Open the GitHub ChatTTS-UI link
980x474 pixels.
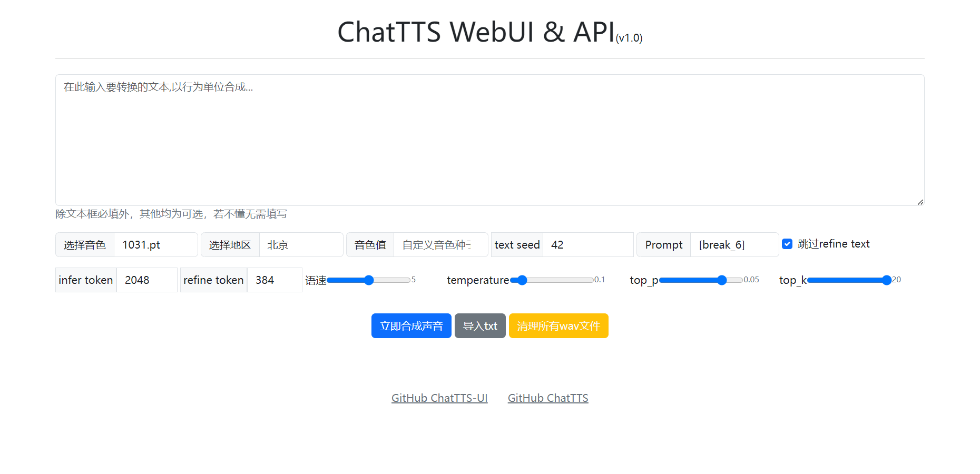click(x=439, y=398)
